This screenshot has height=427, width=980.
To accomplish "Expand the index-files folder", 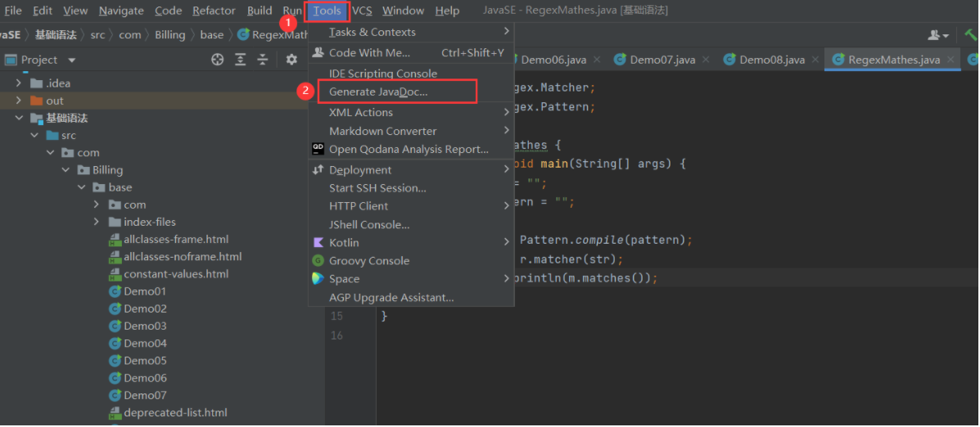I will click(97, 222).
